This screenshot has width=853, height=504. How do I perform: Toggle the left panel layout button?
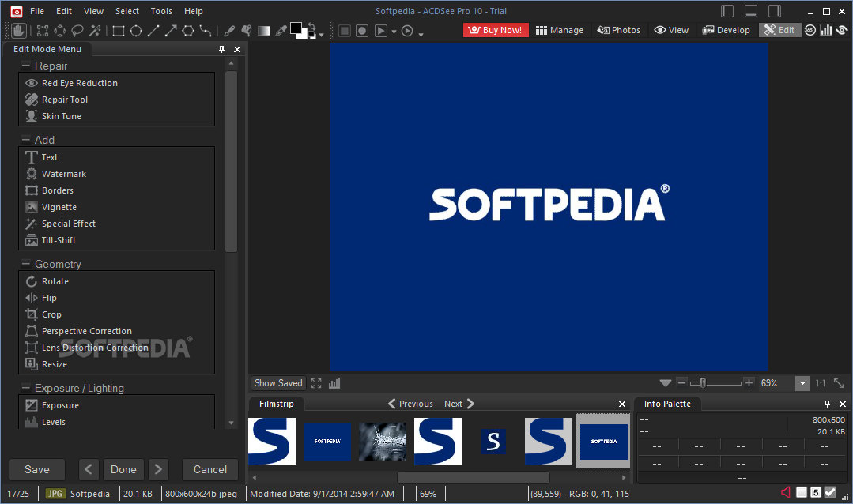(727, 11)
